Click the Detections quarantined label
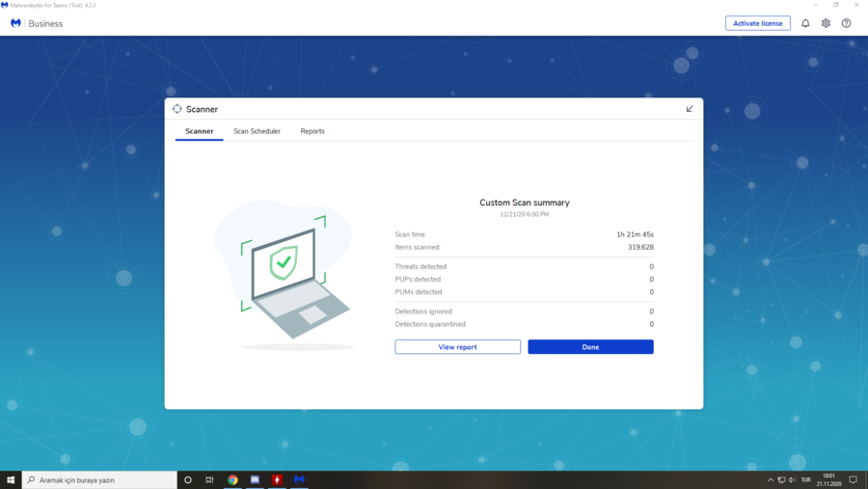Screen dimensions: 868x489 [x=430, y=324]
